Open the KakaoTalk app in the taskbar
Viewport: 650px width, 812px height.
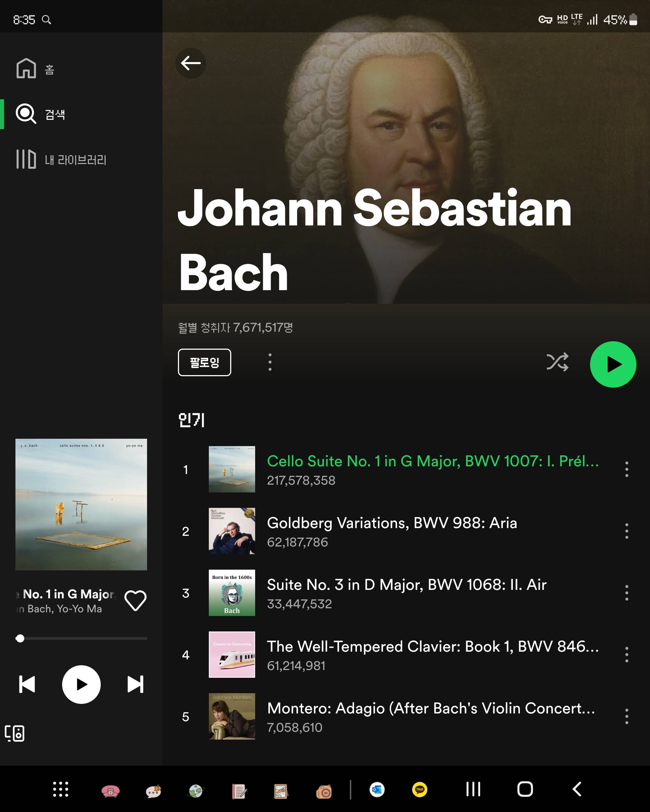(x=419, y=790)
